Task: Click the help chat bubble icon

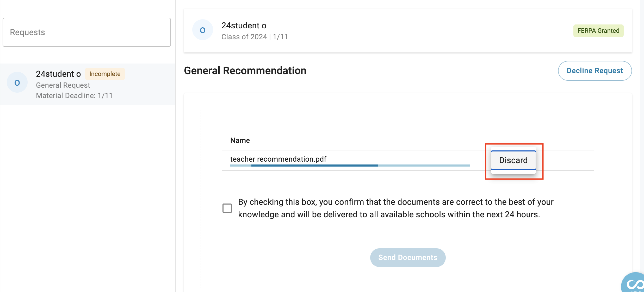Action: [634, 283]
